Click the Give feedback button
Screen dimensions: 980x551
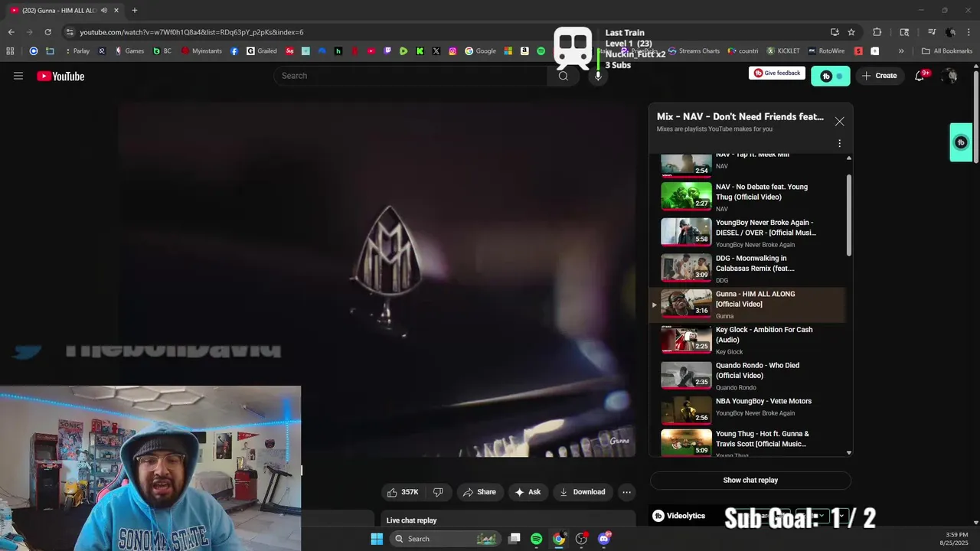(x=777, y=73)
